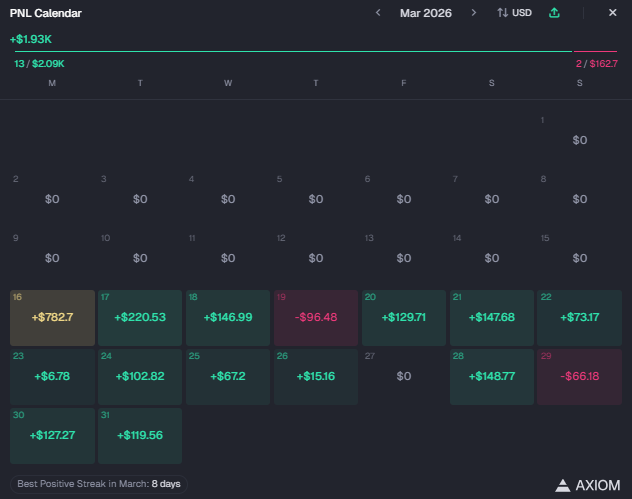
Task: Select March 18 cell +$146.99
Action: [228, 318]
